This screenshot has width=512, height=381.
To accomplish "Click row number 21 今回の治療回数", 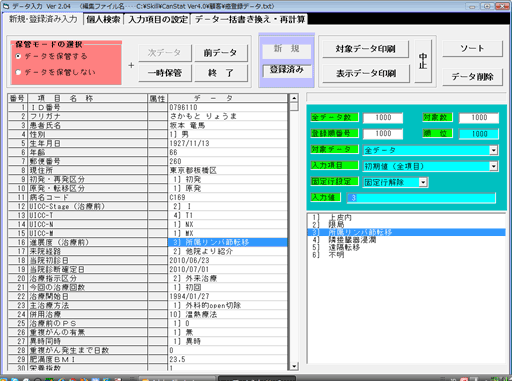I will [17, 287].
